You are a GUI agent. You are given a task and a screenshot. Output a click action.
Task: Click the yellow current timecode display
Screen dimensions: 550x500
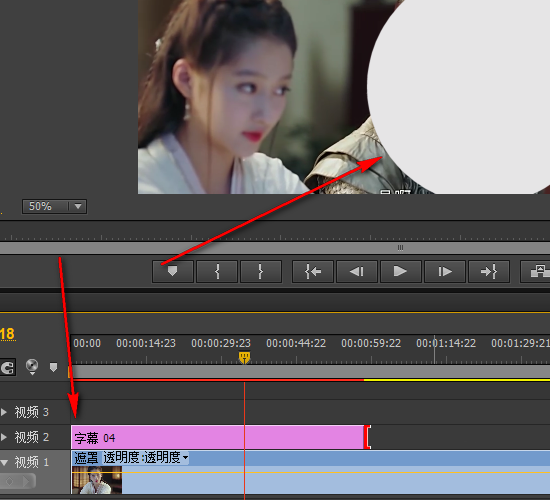[x=7, y=334]
